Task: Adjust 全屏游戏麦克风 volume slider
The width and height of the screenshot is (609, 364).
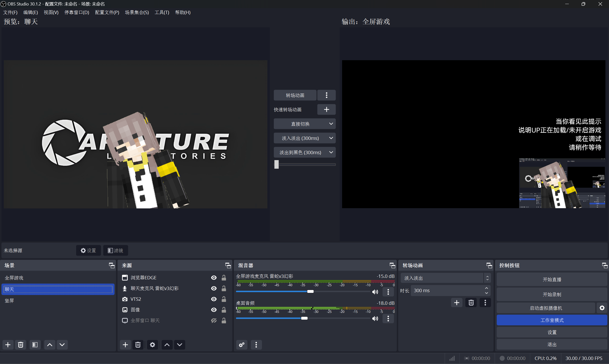Action: [310, 291]
